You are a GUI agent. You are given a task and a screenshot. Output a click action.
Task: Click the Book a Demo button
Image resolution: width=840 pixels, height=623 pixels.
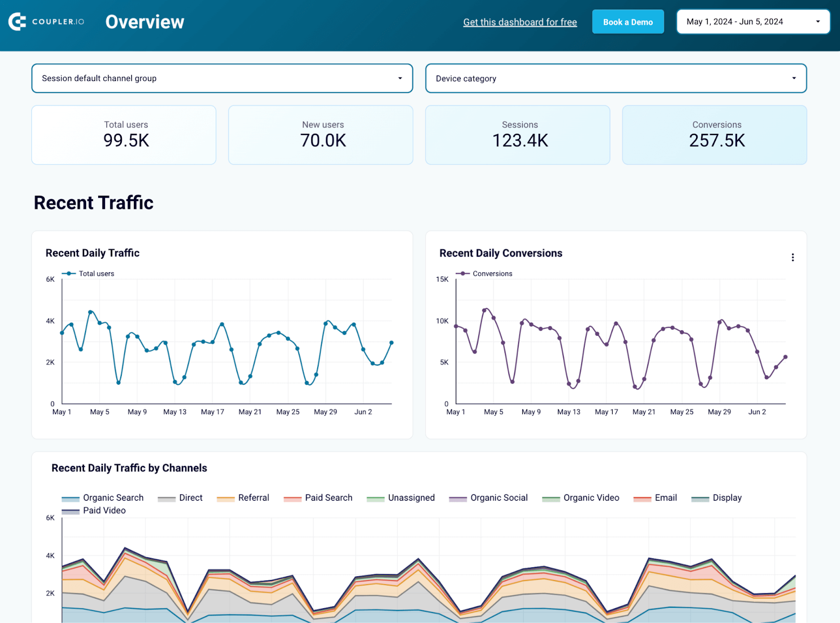(x=628, y=22)
